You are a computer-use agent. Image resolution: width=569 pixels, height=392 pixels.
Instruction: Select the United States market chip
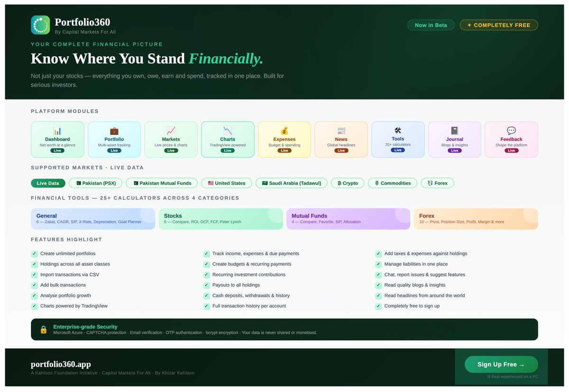227,183
